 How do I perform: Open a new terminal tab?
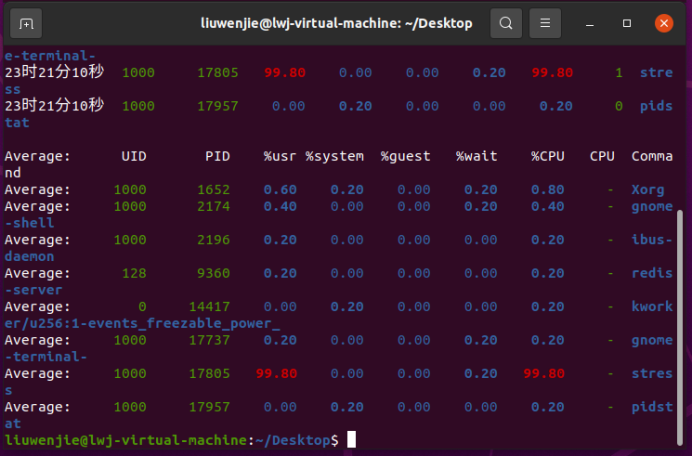pos(26,23)
